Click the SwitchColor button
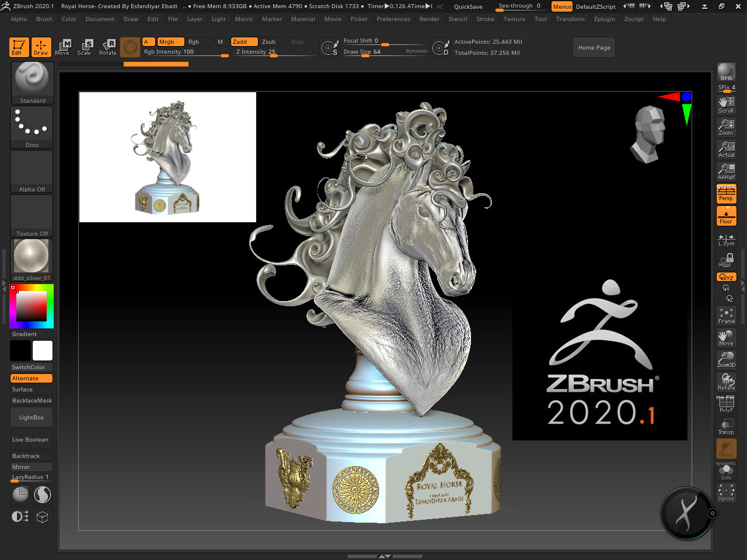This screenshot has height=560, width=747. point(32,367)
